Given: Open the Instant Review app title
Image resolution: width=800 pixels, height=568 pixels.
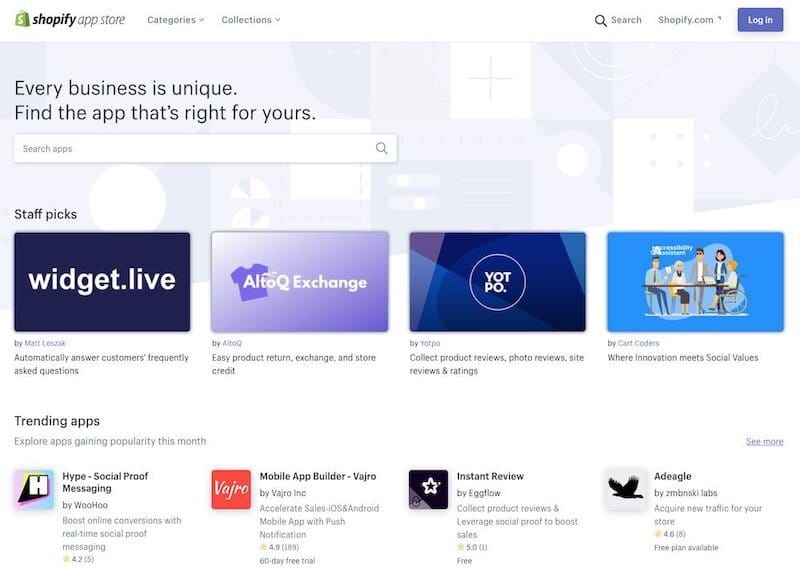Looking at the screenshot, I should click(490, 476).
